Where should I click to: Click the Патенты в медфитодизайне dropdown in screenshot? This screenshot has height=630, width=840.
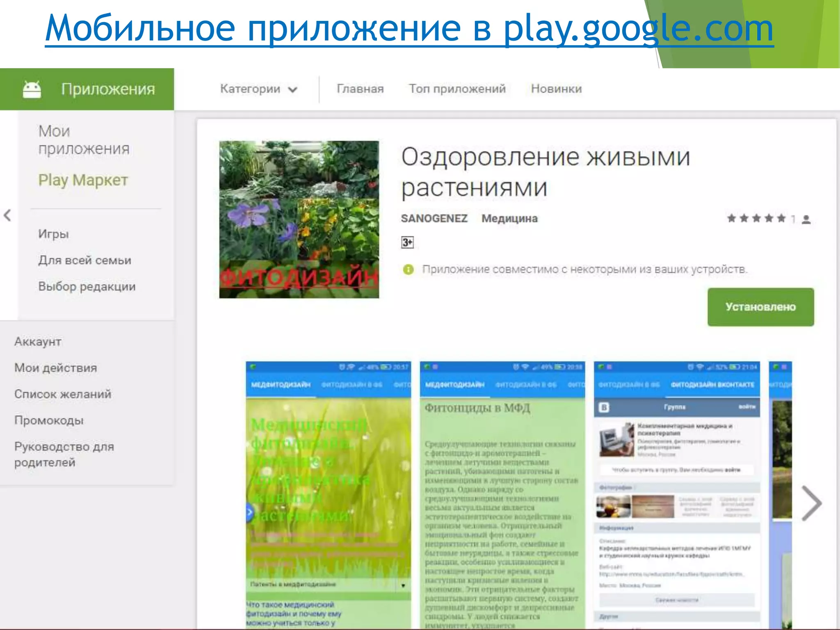coord(328,584)
